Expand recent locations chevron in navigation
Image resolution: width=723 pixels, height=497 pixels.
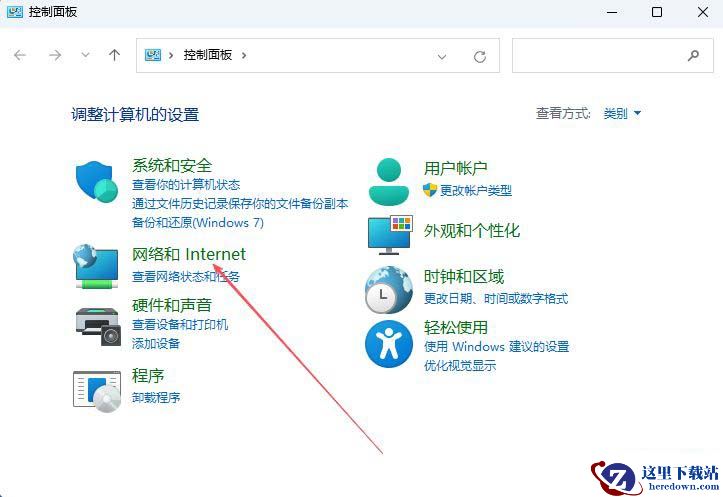[85, 56]
